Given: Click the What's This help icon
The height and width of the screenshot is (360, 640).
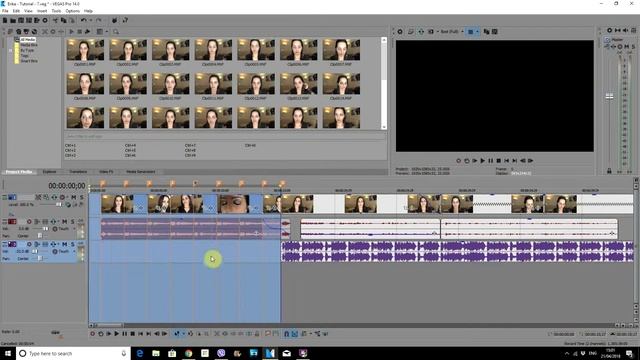Looking at the screenshot, I should (x=125, y=20).
